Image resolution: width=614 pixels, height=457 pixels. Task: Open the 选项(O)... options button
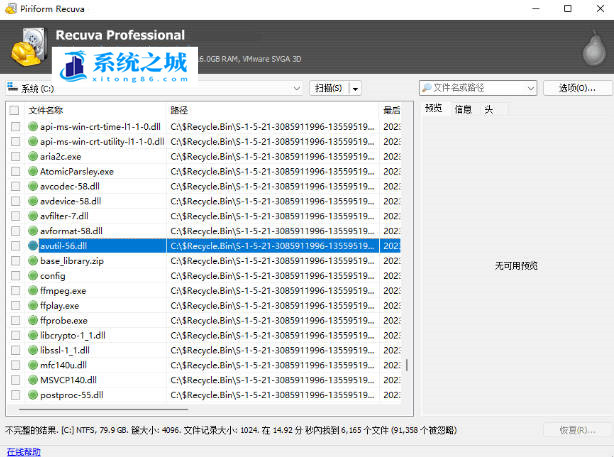coord(577,88)
